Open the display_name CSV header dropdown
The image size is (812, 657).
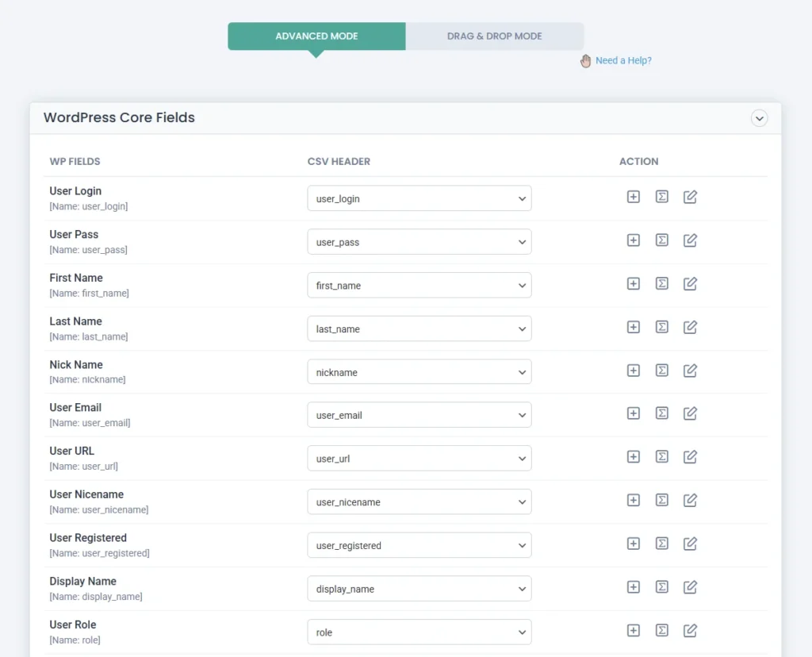click(419, 589)
